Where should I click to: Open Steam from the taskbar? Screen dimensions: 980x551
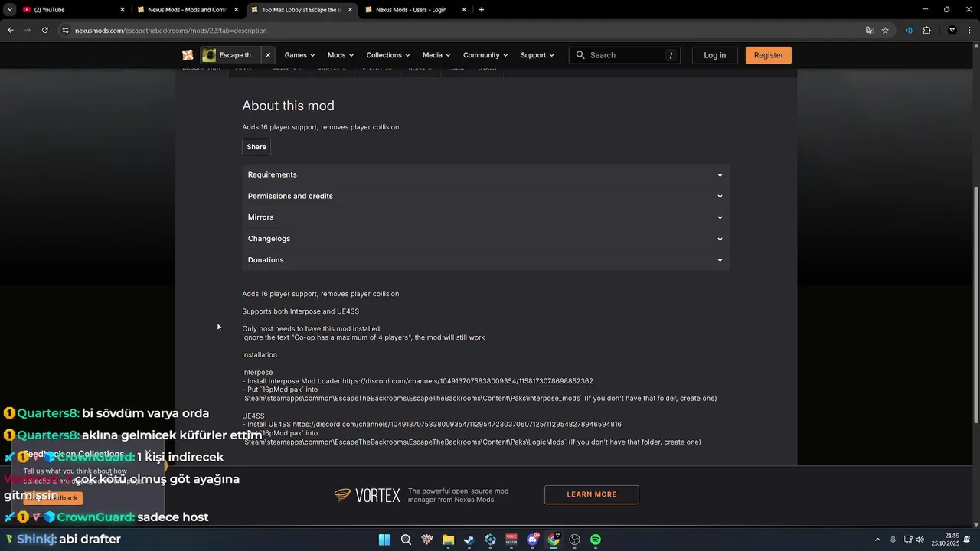tap(469, 540)
